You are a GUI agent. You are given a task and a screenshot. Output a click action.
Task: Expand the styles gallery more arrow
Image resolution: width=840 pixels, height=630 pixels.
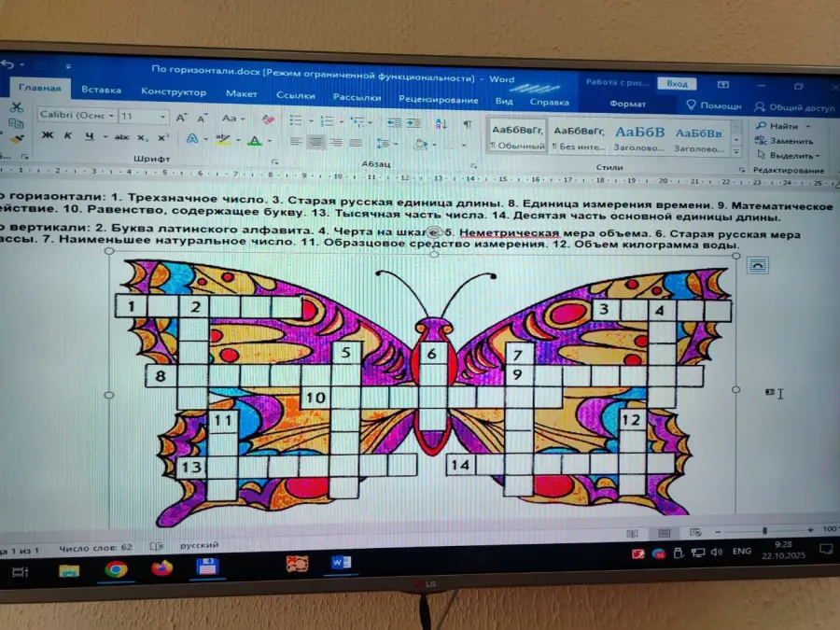(x=737, y=150)
